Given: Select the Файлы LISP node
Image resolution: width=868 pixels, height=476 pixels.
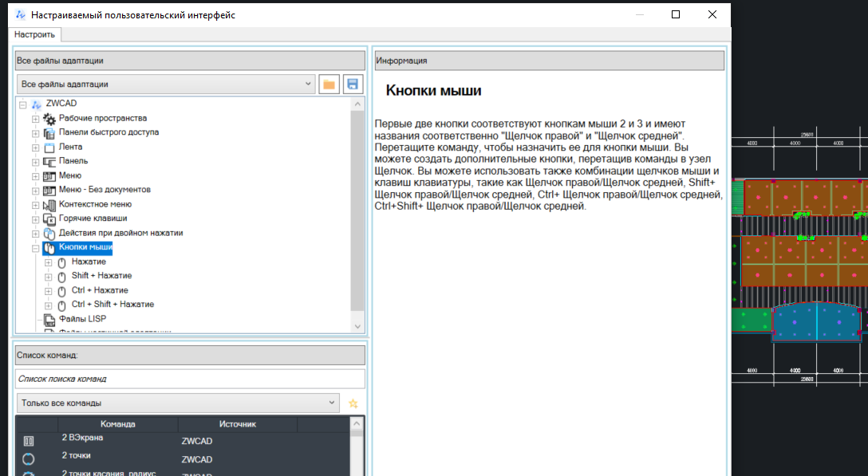Looking at the screenshot, I should pos(82,319).
